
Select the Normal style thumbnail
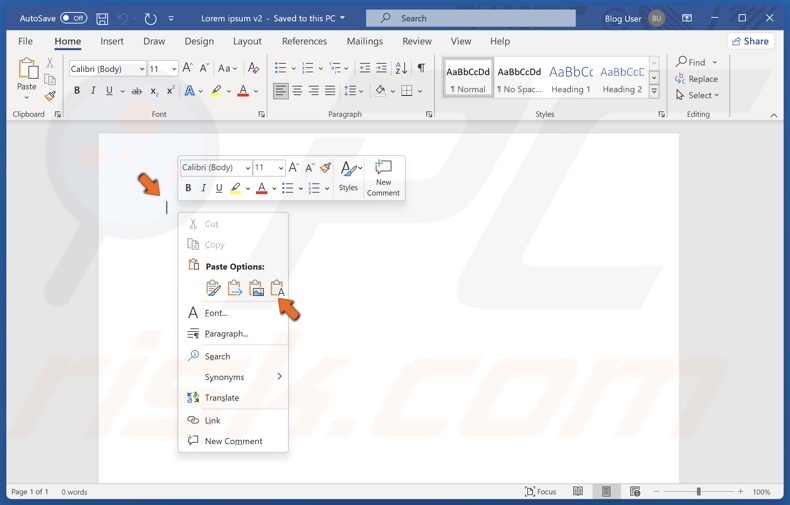pos(468,79)
